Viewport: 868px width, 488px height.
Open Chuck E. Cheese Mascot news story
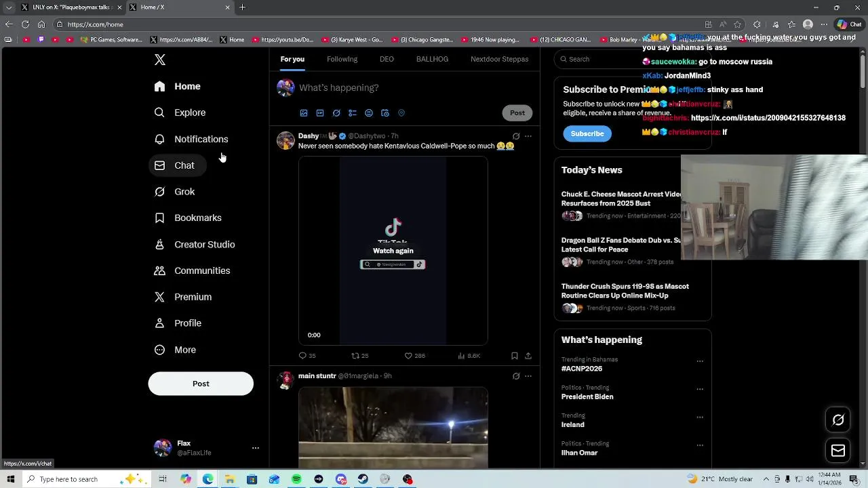coord(622,199)
